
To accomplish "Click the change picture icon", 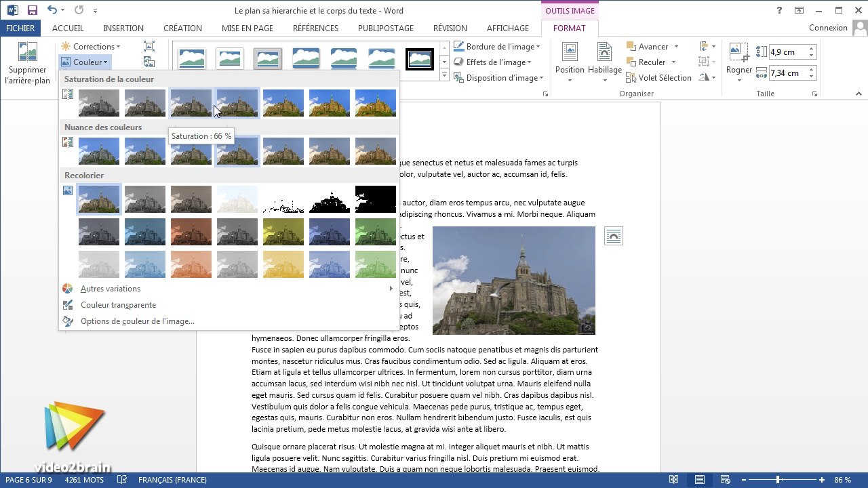I will click(x=149, y=62).
